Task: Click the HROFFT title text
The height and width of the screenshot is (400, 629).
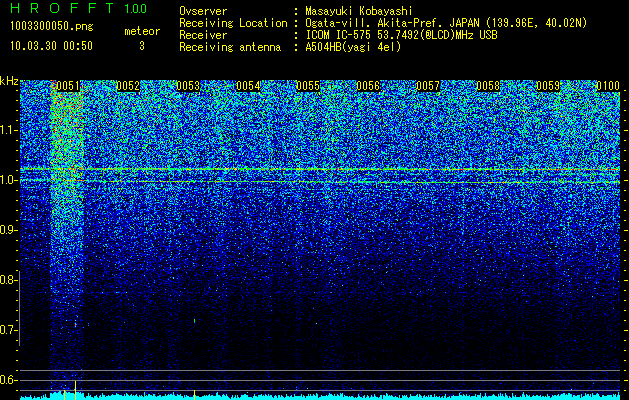Action: 62,8
